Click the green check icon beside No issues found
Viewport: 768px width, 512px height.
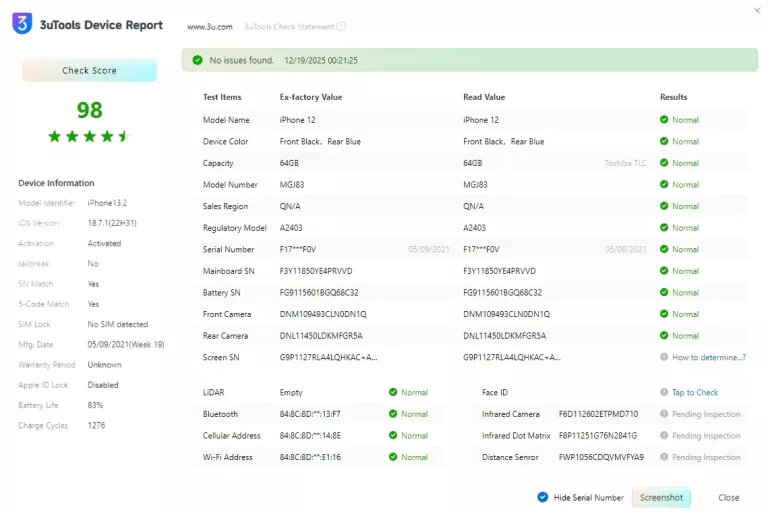pos(197,60)
